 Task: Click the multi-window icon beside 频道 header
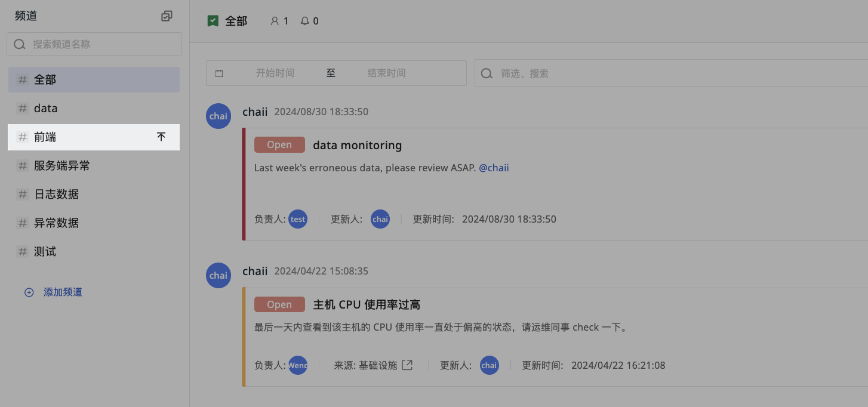tap(167, 16)
